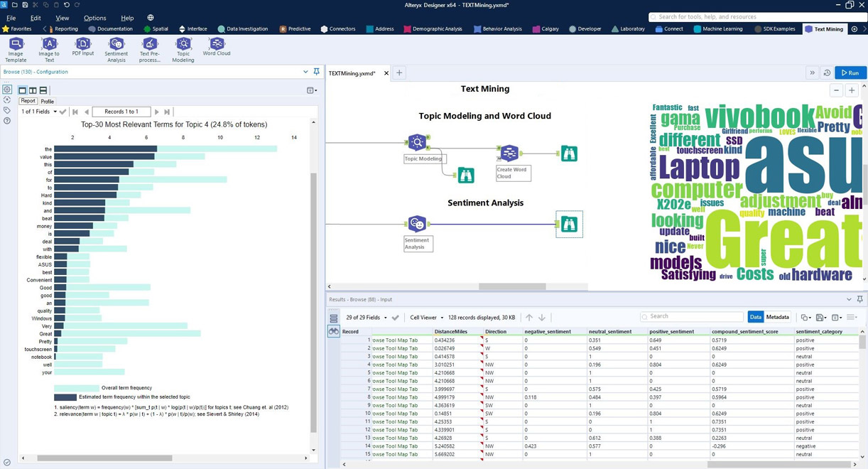The width and height of the screenshot is (868, 469).
Task: Switch to the Predictive palette tab
Action: (x=295, y=29)
